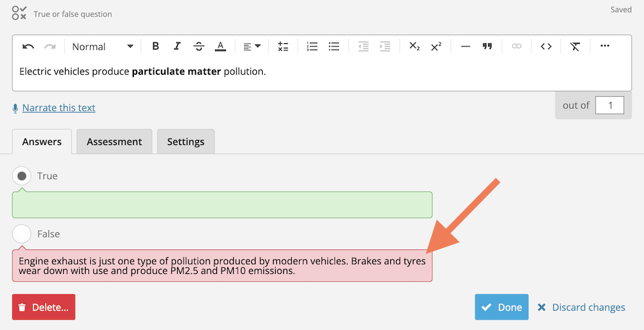Insert a block quote
Screen dimensions: 644x330
click(487, 46)
